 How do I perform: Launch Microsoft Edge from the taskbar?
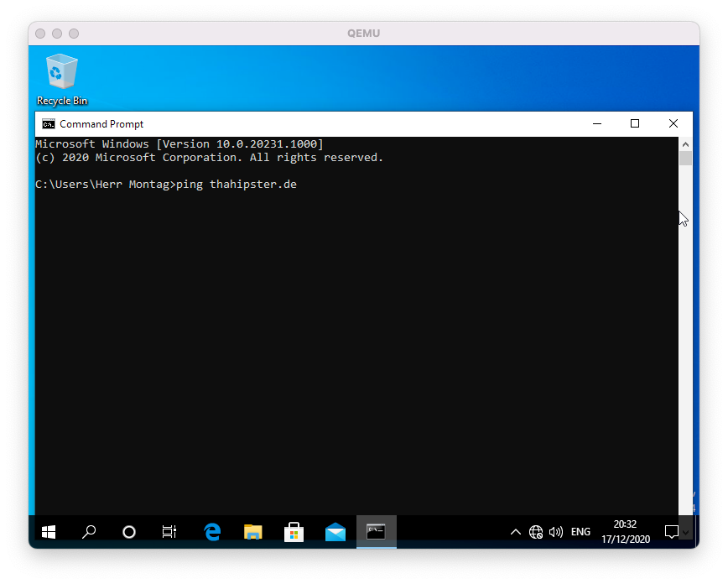coord(212,532)
